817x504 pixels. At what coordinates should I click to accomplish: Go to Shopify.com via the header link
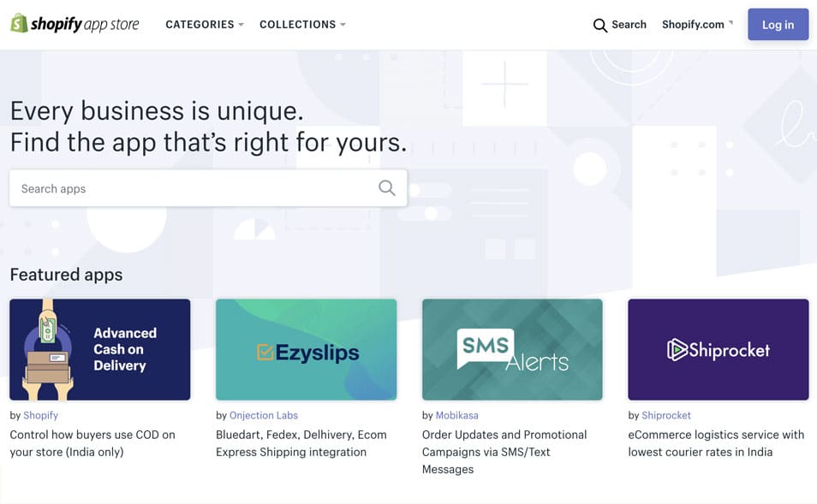click(693, 25)
